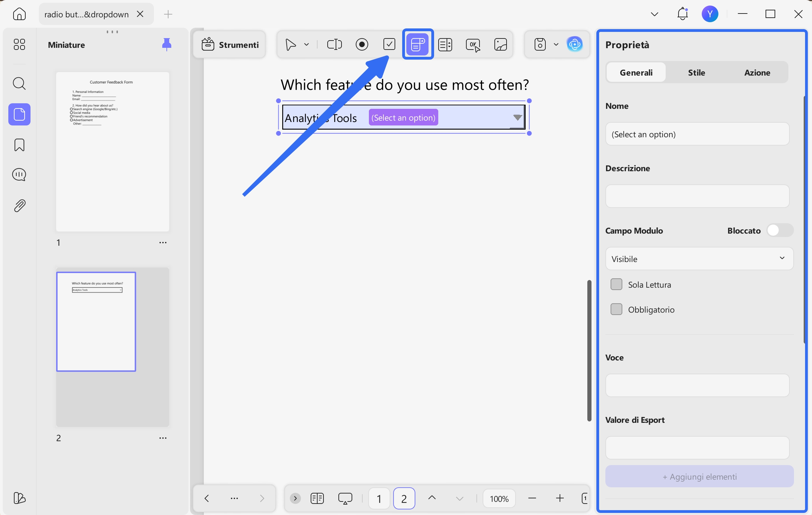Select the radio button form tool
The height and width of the screenshot is (515, 812).
362,44
